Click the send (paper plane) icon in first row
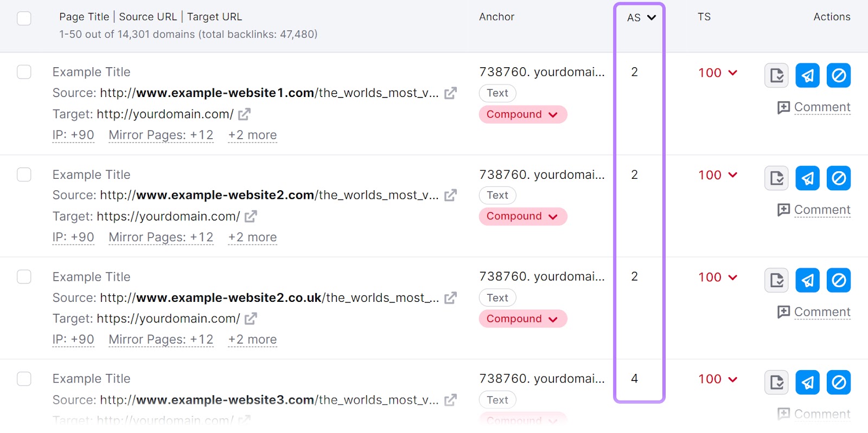This screenshot has height=433, width=868. click(x=807, y=75)
